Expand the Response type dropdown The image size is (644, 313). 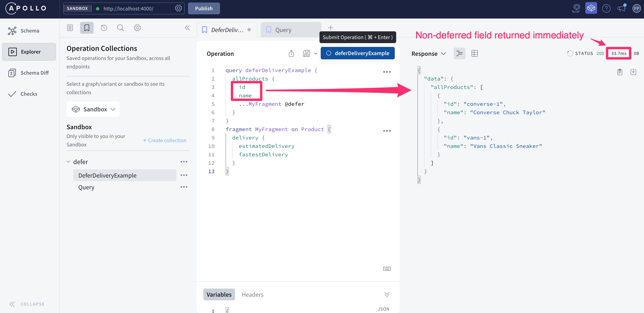pyautogui.click(x=429, y=54)
